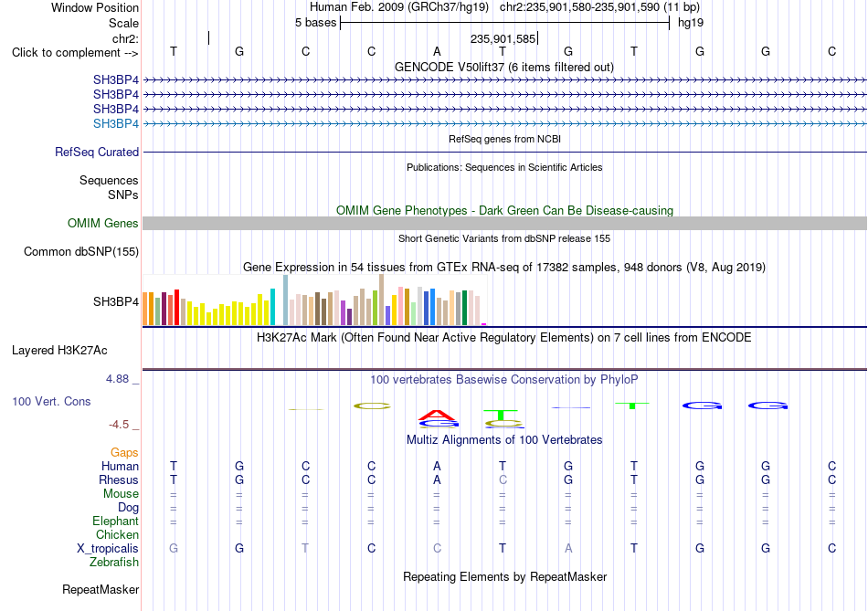Click the Human species row label
The height and width of the screenshot is (611, 868).
tap(120, 466)
